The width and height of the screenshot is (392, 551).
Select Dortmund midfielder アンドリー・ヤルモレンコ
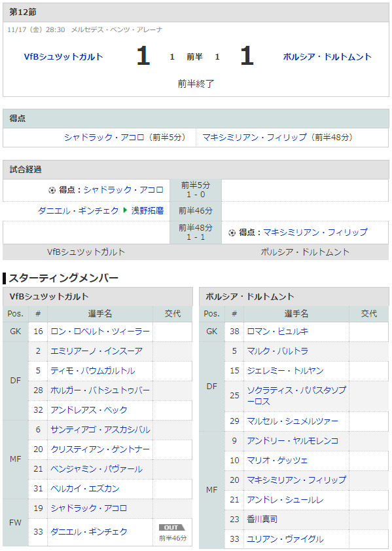coord(293,441)
